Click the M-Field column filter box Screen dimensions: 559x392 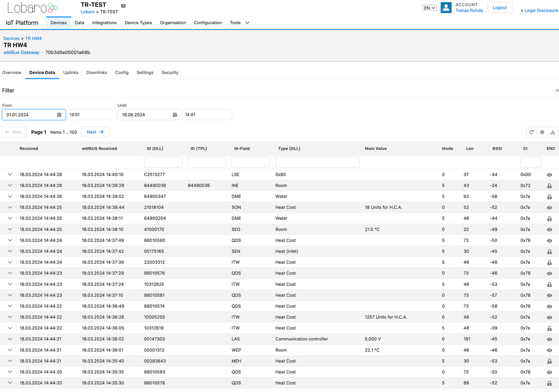[x=251, y=162]
